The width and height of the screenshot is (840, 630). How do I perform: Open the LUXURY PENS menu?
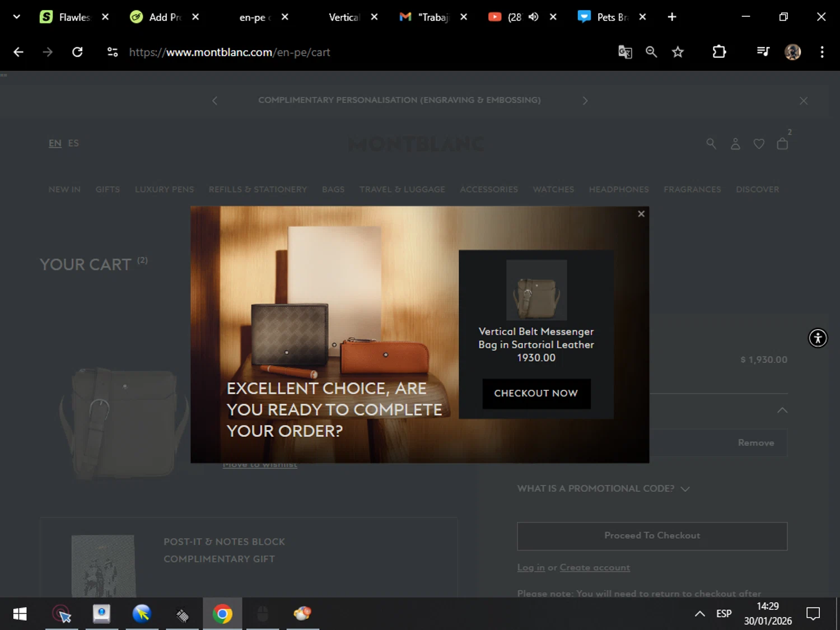pos(164,189)
